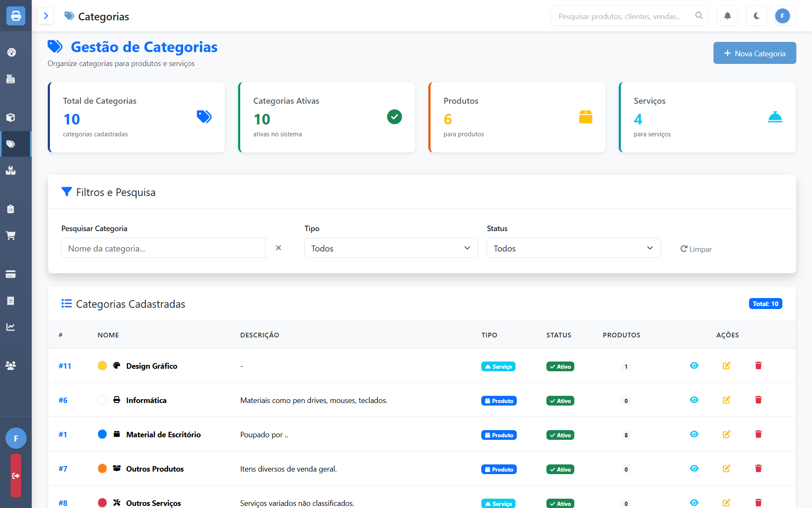Open the shopping cart sidebar icon
Viewport: 812px width, 508px height.
[11, 235]
